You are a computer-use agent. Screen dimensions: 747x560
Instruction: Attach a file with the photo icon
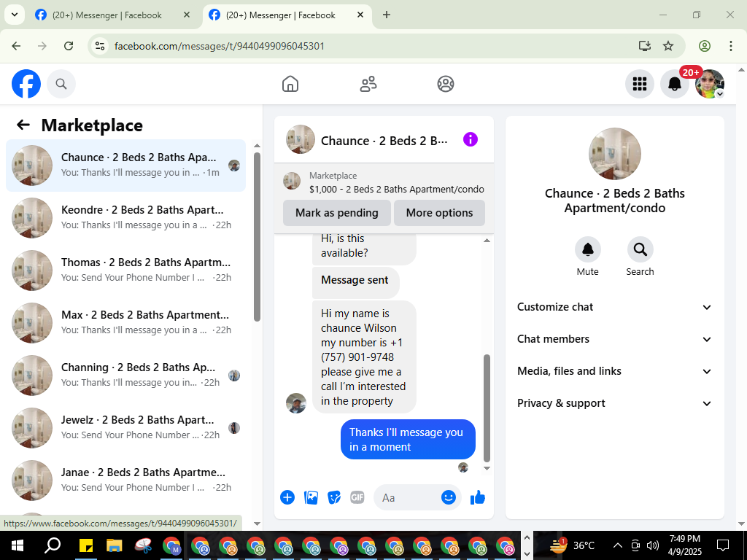311,497
